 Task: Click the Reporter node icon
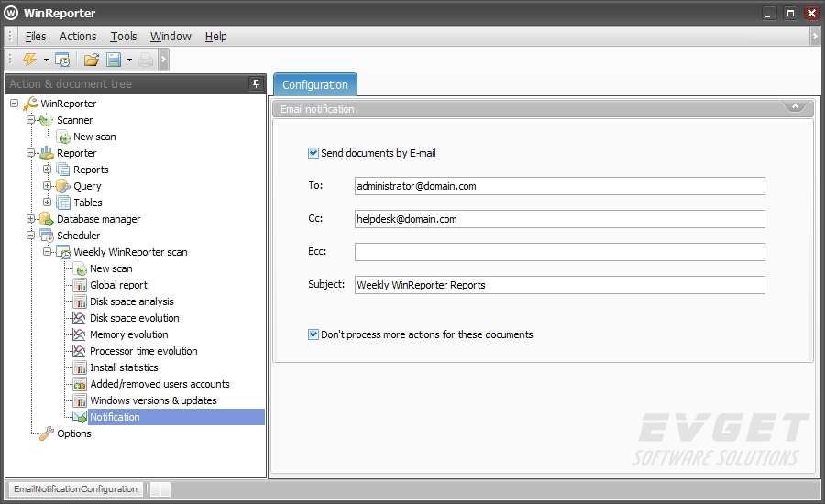(47, 153)
